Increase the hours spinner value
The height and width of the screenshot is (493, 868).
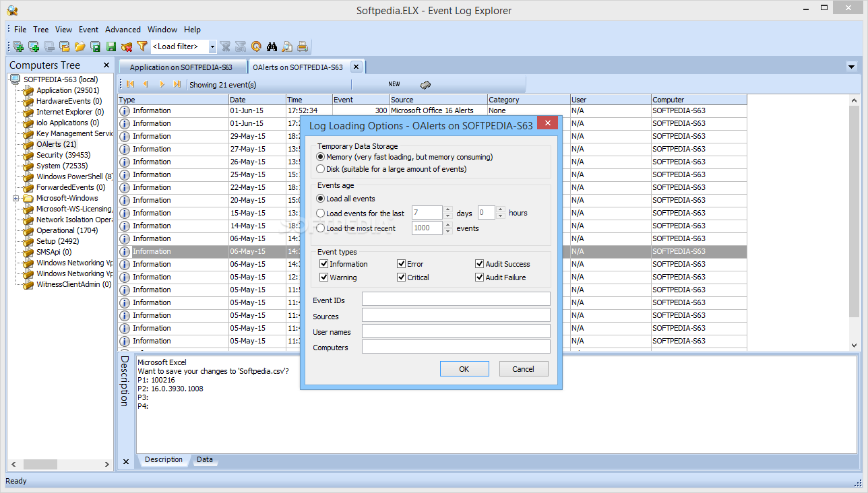(501, 209)
